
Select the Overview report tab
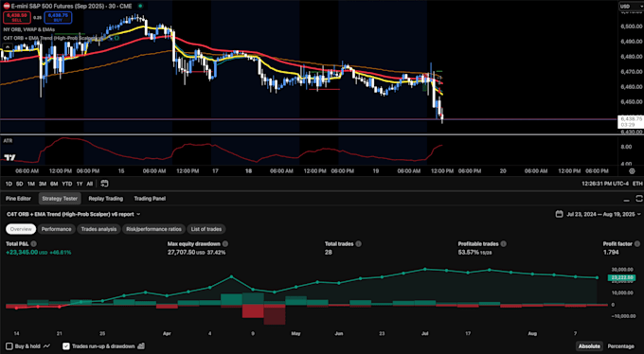point(21,229)
